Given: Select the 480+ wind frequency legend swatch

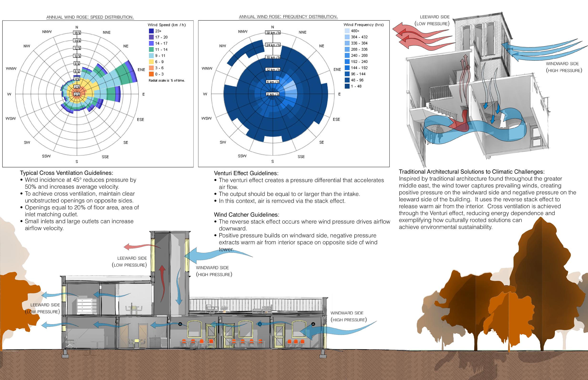Looking at the screenshot, I should [x=347, y=31].
